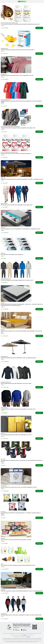
Task: Click Vedi offerta for Riso Rosso Plus Linedi
Action: click(39, 157)
